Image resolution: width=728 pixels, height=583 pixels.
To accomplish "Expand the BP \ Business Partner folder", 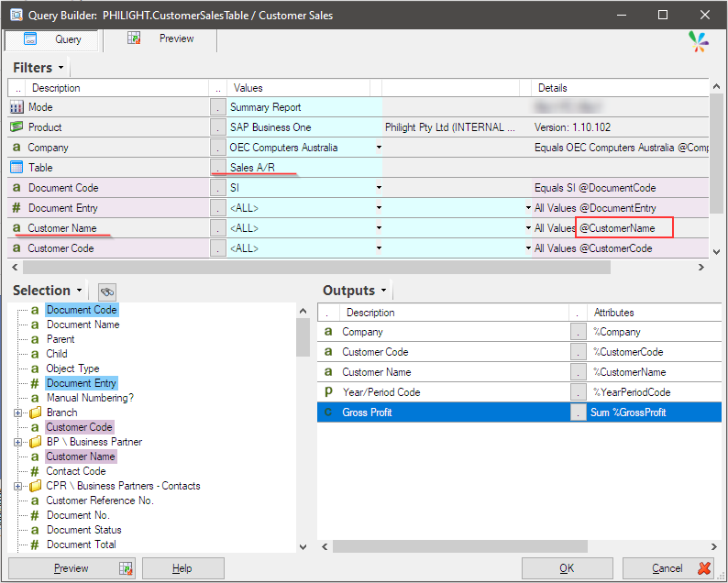I will pyautogui.click(x=17, y=442).
